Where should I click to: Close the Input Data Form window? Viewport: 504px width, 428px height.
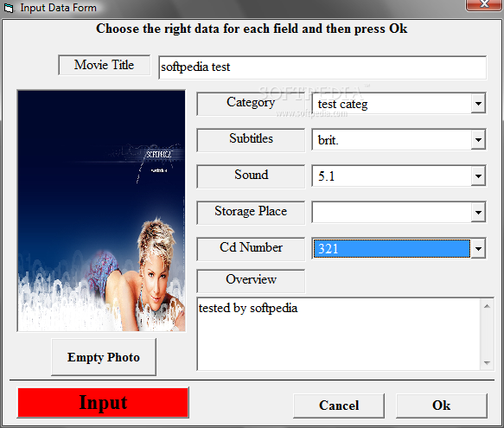click(x=484, y=4)
